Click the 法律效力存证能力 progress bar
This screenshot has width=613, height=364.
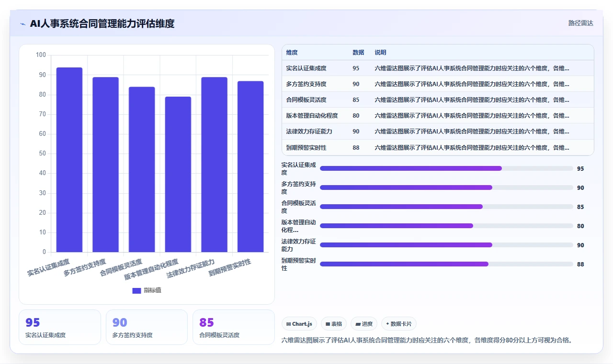pos(446,245)
